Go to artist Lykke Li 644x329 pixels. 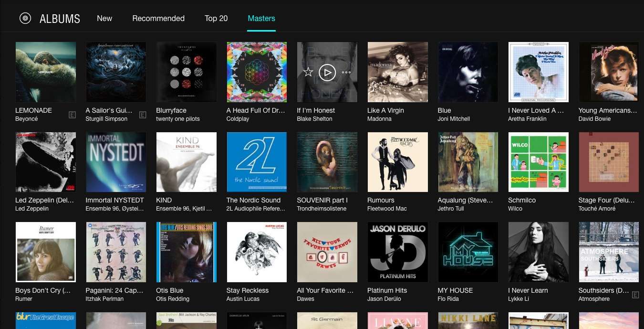tap(518, 299)
